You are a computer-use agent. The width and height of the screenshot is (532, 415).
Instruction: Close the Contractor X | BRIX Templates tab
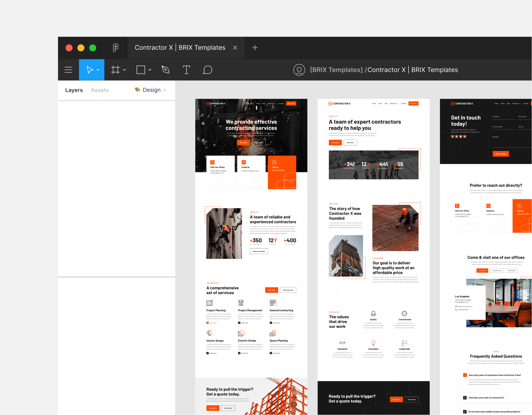[x=235, y=48]
